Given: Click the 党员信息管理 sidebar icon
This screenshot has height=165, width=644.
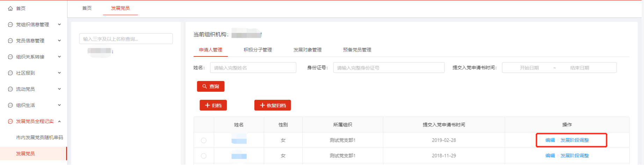Looking at the screenshot, I should [x=10, y=41].
